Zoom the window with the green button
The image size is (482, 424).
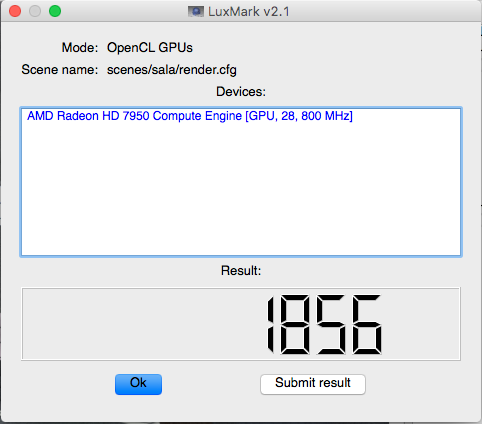coord(55,11)
